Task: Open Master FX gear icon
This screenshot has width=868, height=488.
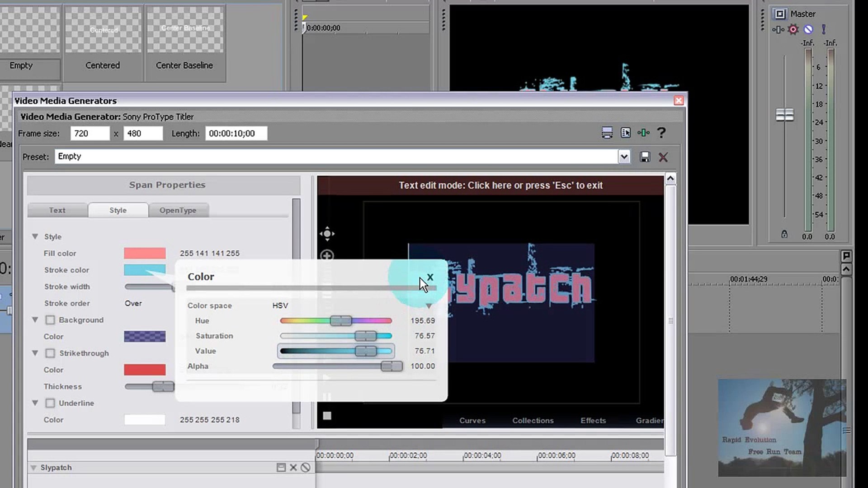Action: pos(793,29)
